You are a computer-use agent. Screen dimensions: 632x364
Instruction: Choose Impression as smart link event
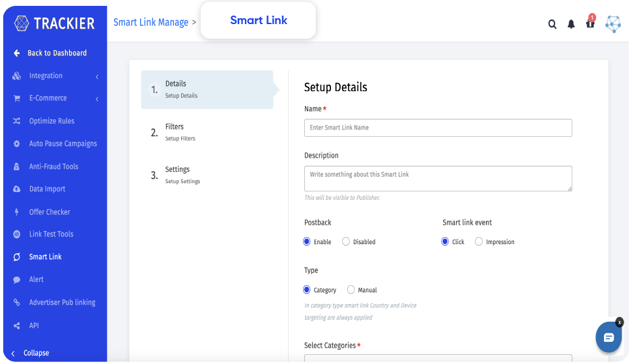point(479,242)
